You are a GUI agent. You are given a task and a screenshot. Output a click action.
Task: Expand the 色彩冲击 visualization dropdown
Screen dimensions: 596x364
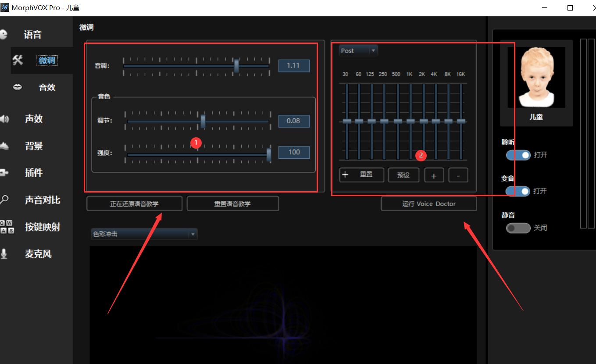point(144,234)
